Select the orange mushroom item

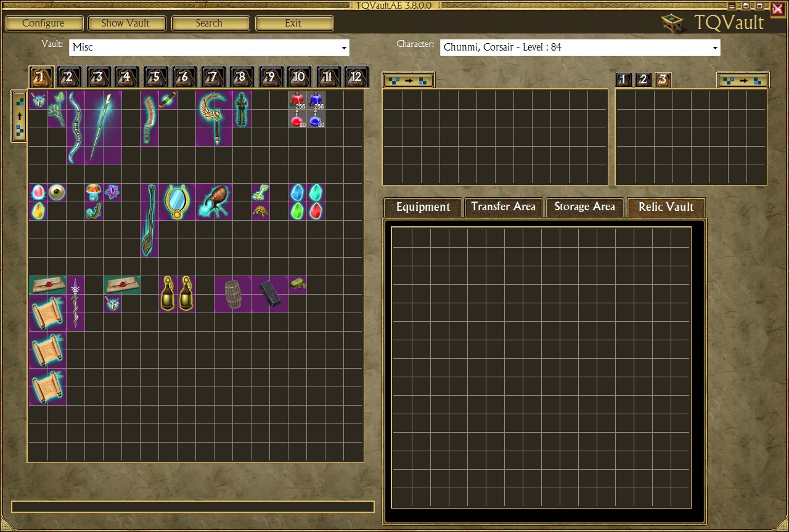(x=94, y=192)
